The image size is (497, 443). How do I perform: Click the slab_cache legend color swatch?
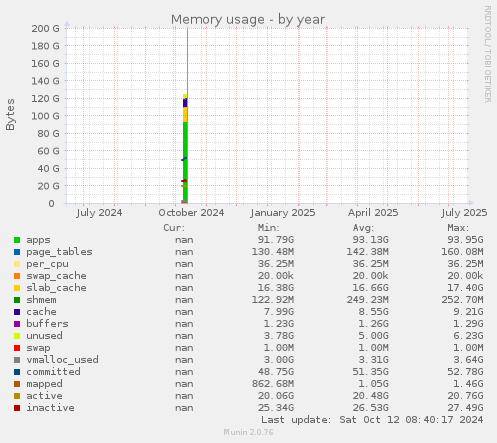17,288
